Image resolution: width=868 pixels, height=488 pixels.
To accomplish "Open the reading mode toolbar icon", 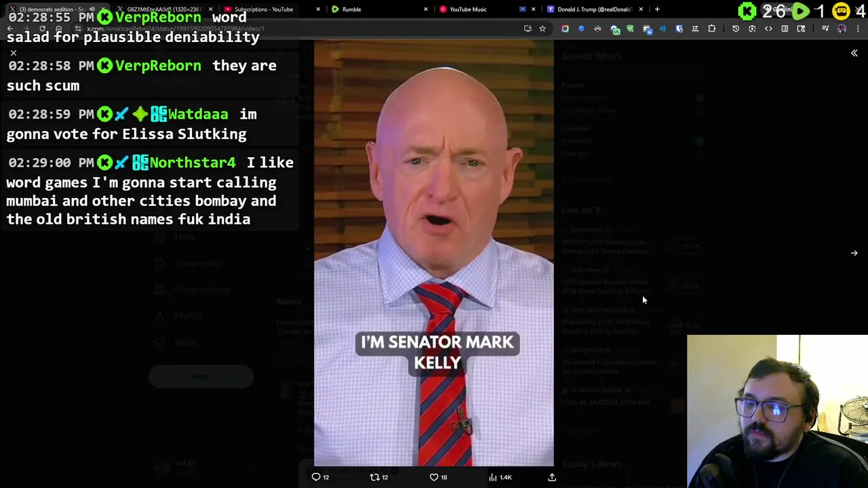I will tap(785, 28).
